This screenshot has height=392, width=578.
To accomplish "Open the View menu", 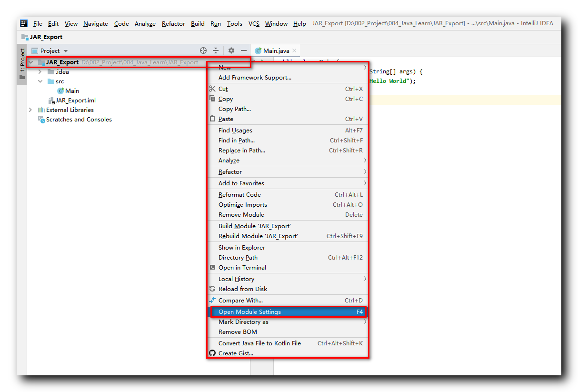I will tap(71, 23).
